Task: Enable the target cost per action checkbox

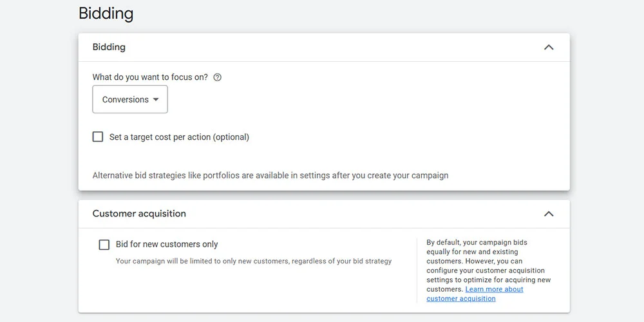Action: 98,137
